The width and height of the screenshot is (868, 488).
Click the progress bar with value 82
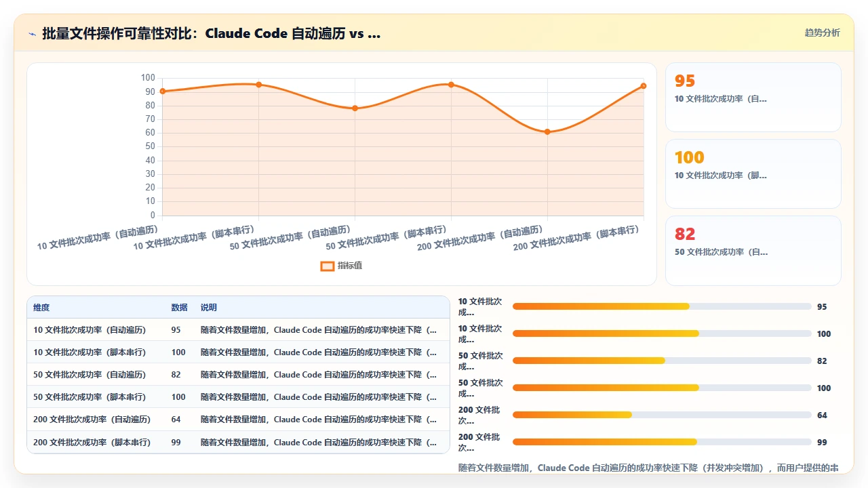[x=662, y=361]
